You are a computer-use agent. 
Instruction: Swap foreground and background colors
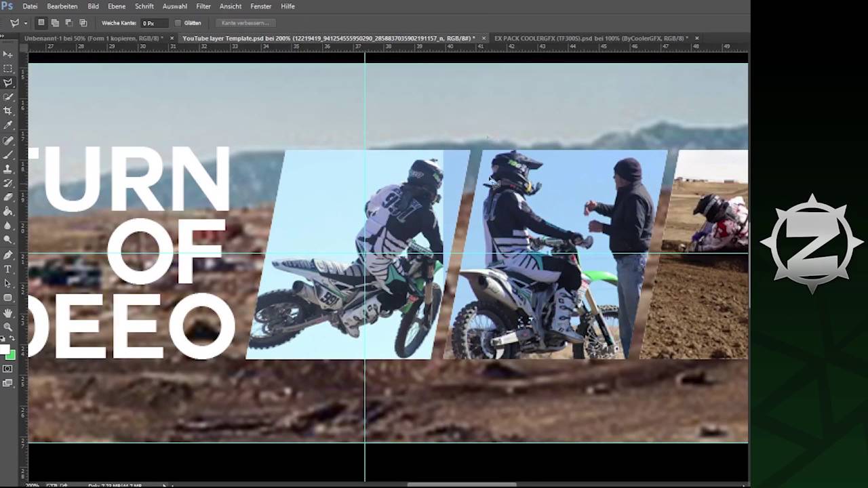click(x=12, y=339)
